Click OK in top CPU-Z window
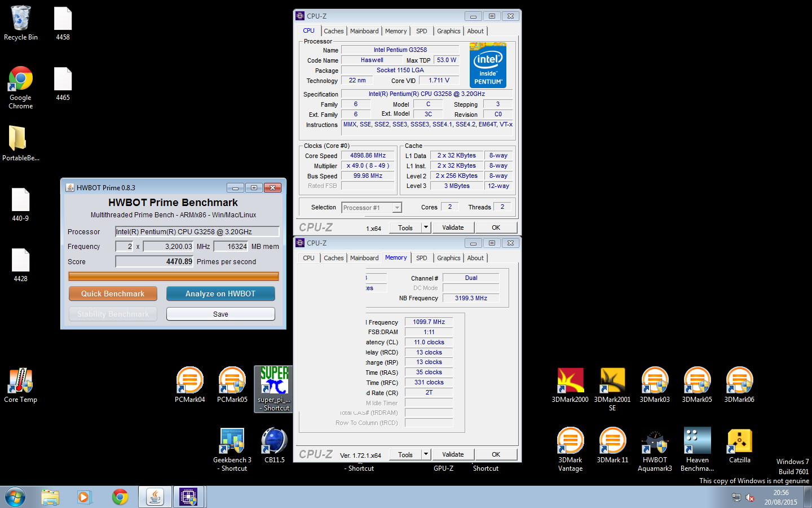The width and height of the screenshot is (812, 508). click(x=496, y=227)
